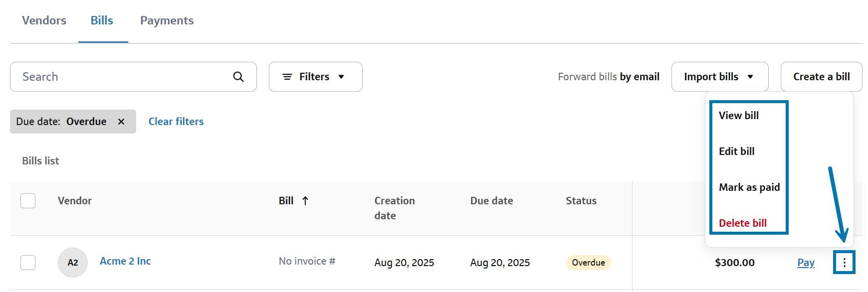Remove the Overdue due date filter chip
Viewport: 868px width, 292px height.
(121, 122)
